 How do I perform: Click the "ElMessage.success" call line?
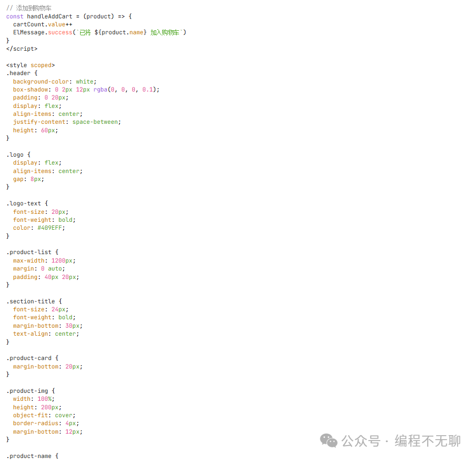99,32
